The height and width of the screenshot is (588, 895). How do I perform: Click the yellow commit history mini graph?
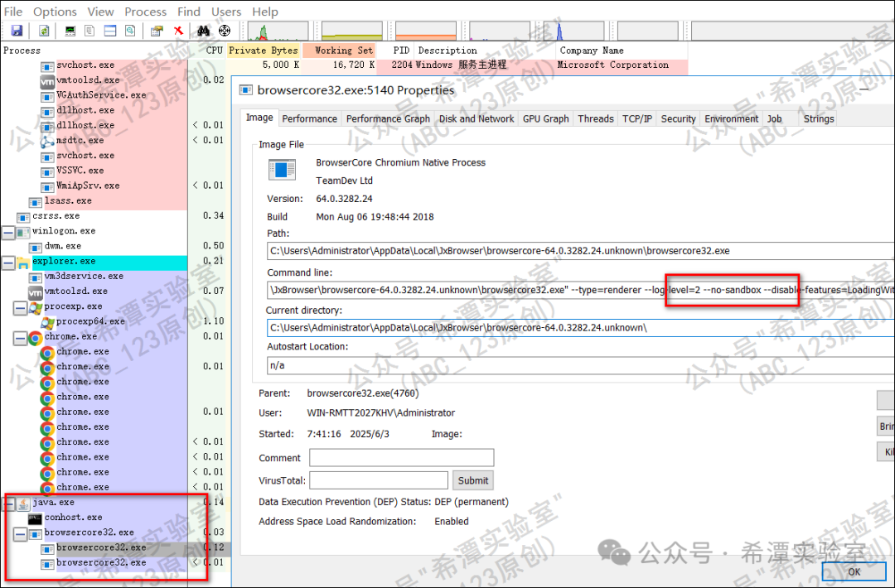[351, 31]
